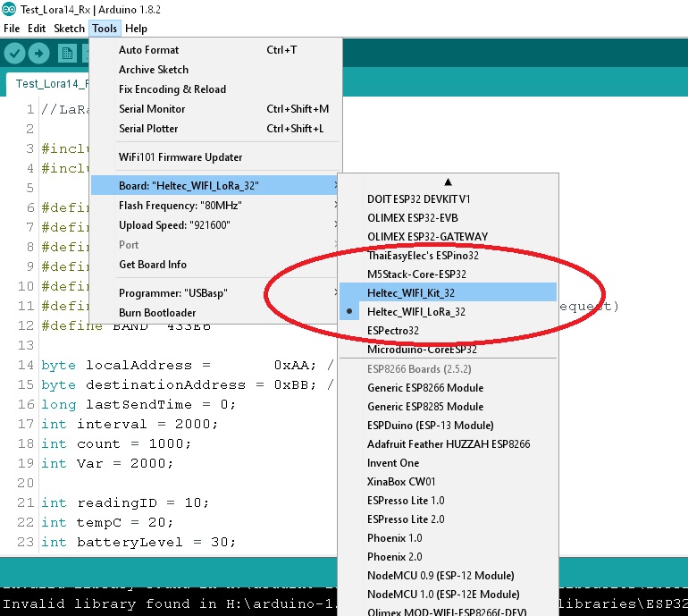Click code line 'int count = 1000;'
This screenshot has width=688, height=616.
click(x=116, y=443)
